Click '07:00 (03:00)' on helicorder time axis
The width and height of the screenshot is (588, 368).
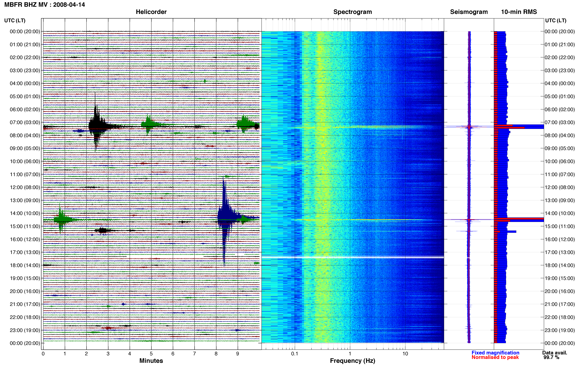tap(25, 122)
